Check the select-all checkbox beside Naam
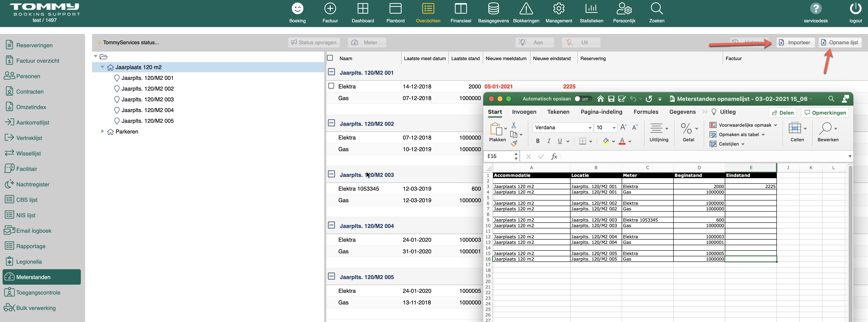The width and height of the screenshot is (868, 322). pyautogui.click(x=330, y=58)
